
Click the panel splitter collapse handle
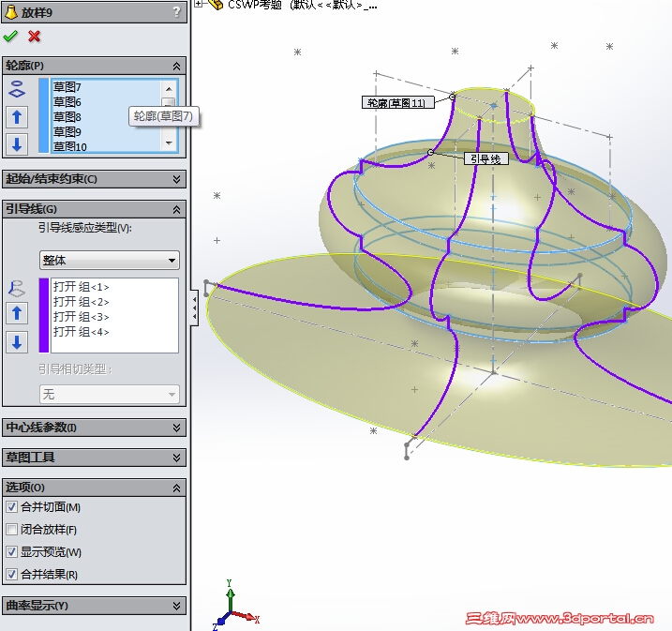[x=195, y=308]
